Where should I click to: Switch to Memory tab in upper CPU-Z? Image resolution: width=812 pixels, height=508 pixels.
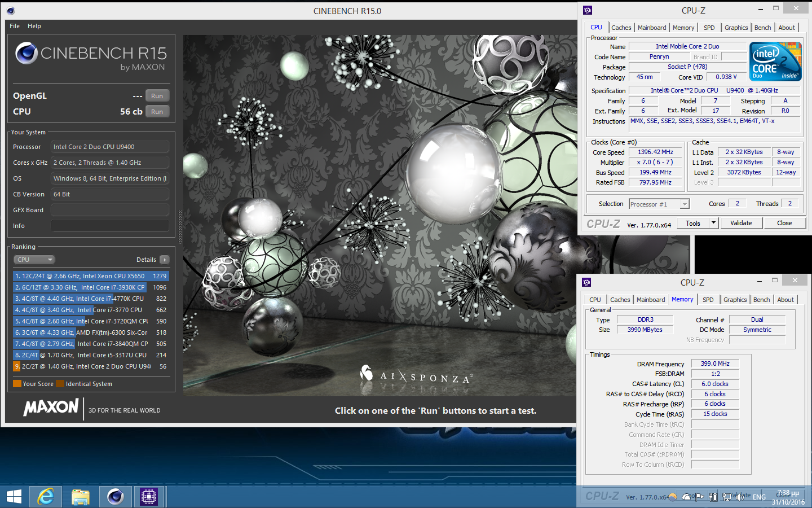click(x=683, y=28)
